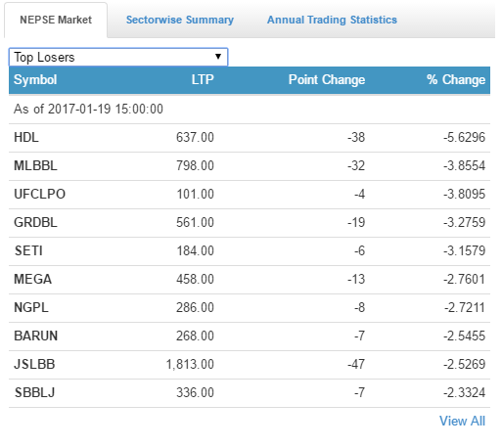The height and width of the screenshot is (448, 502).
Task: Click the View All link
Action: coord(462,421)
